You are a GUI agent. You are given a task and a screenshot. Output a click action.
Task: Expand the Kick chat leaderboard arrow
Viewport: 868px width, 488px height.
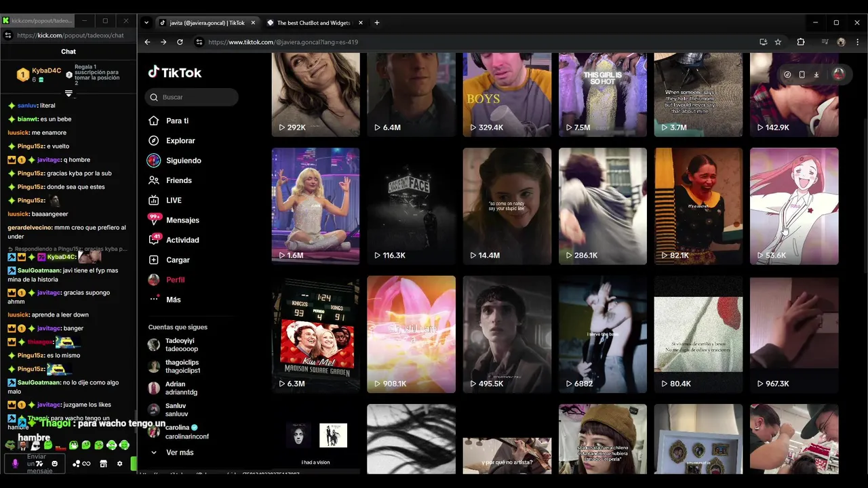[68, 94]
